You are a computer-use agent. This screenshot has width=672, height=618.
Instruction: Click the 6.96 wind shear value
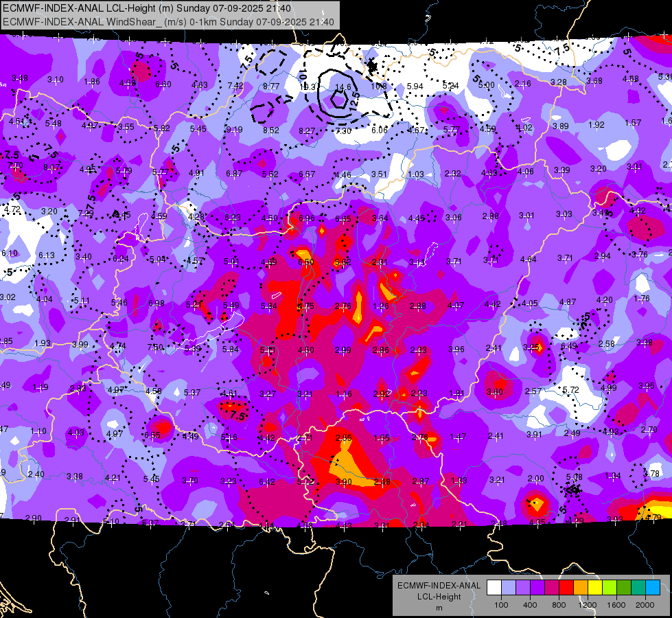tap(306, 218)
